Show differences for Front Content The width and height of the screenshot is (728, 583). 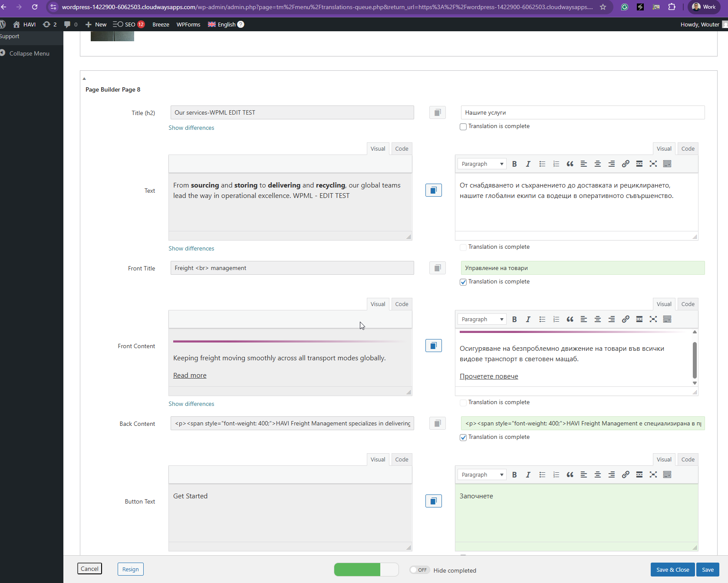click(191, 404)
